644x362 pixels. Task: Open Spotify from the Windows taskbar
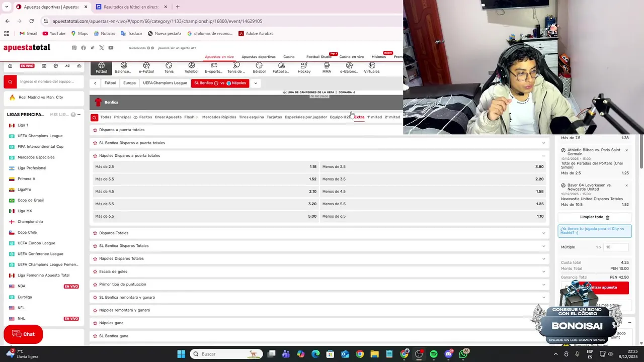(x=434, y=354)
